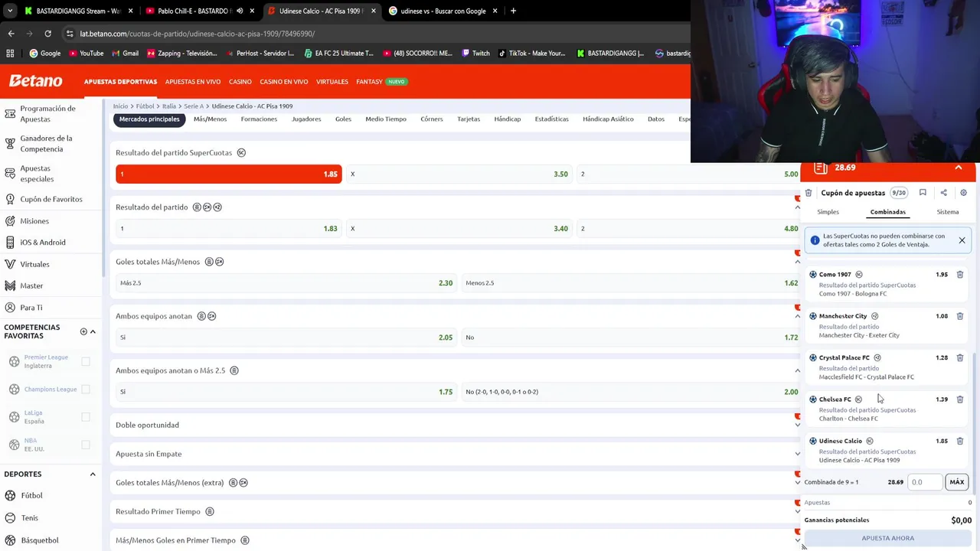Click the Betano logo
This screenshot has height=551, width=980.
tap(35, 81)
